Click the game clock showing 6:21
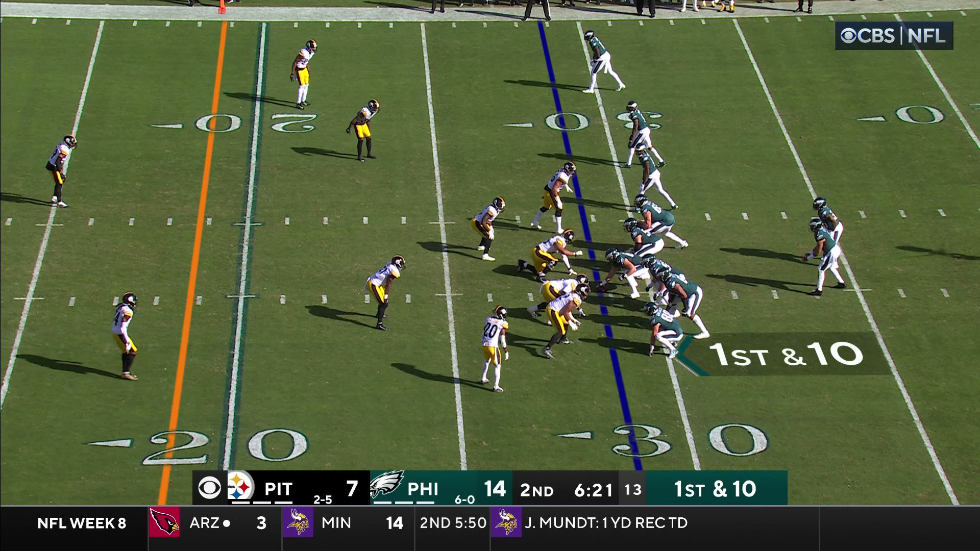The height and width of the screenshot is (551, 980). click(x=594, y=488)
